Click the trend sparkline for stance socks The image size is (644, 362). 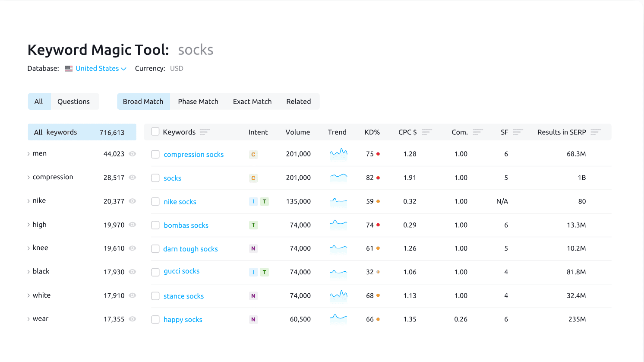click(x=338, y=295)
